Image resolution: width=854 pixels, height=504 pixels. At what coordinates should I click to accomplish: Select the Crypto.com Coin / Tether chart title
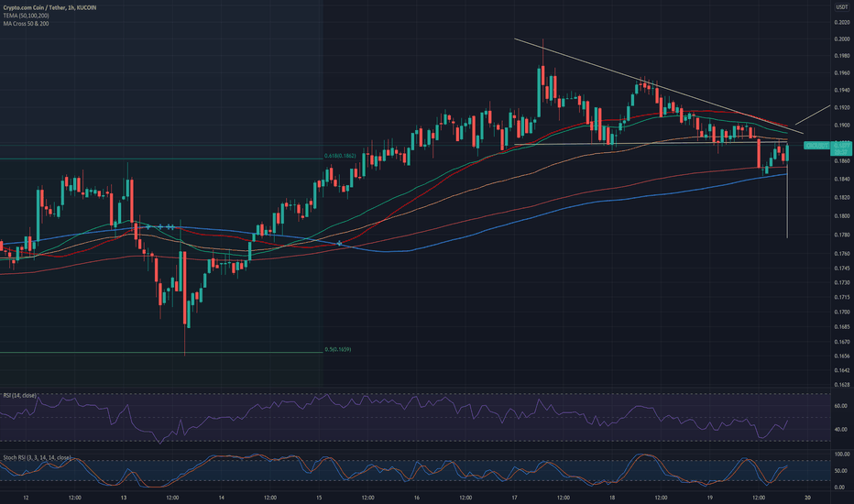(49, 7)
